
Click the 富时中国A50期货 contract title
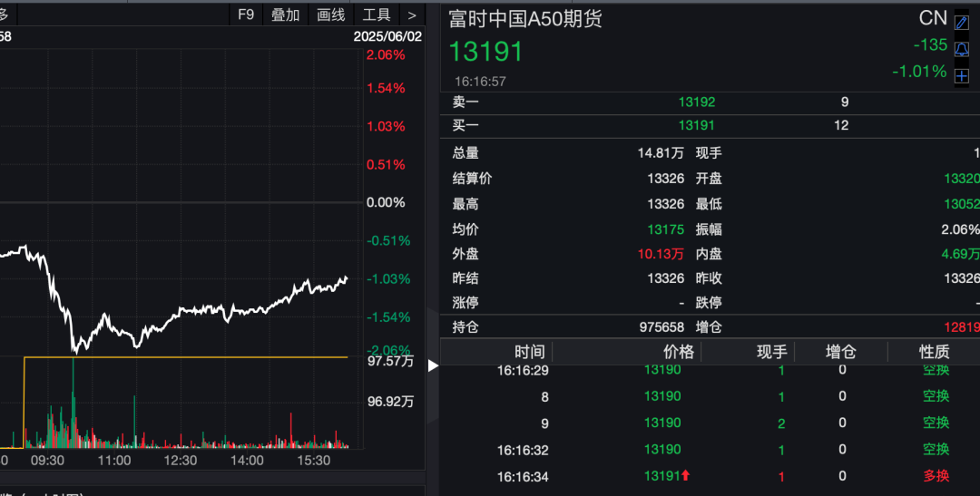click(525, 19)
